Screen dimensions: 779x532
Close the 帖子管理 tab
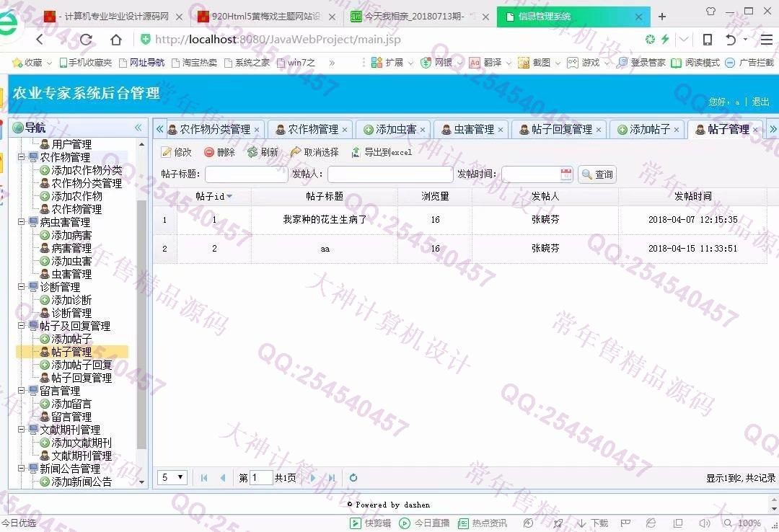[x=755, y=130]
